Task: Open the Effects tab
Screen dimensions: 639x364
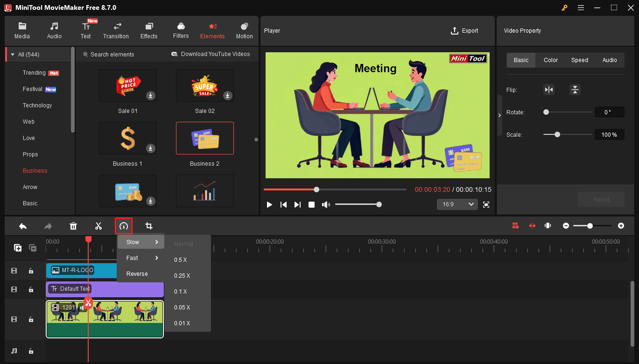Action: coord(149,31)
